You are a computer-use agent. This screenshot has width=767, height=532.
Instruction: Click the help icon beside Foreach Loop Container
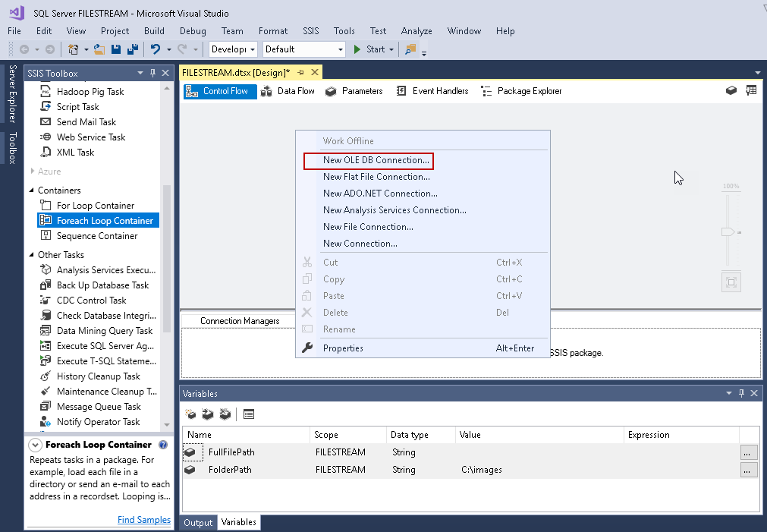pos(163,445)
